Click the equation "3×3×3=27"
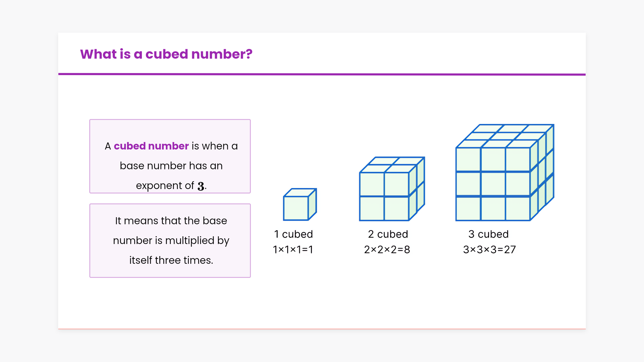Viewport: 644px width, 362px height. (489, 249)
